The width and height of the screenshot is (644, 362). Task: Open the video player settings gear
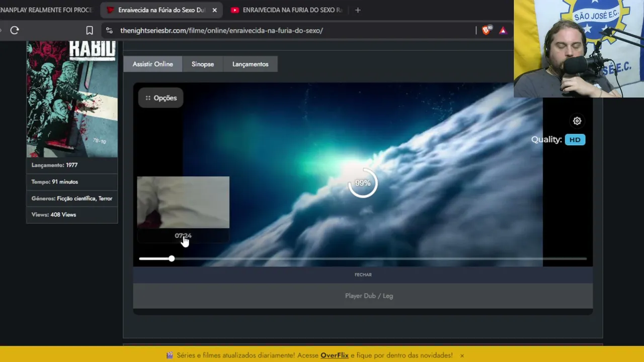click(x=577, y=121)
